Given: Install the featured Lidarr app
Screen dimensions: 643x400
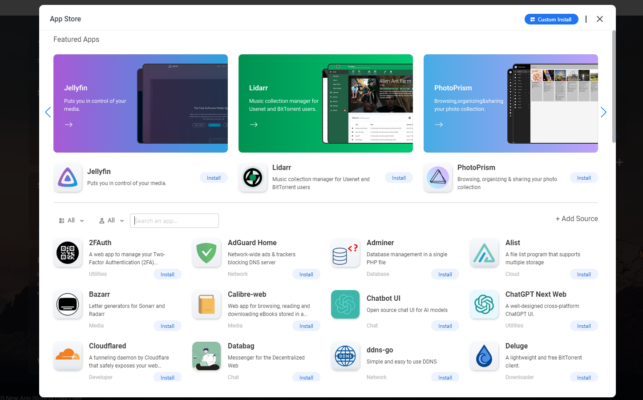Looking at the screenshot, I should (x=399, y=178).
